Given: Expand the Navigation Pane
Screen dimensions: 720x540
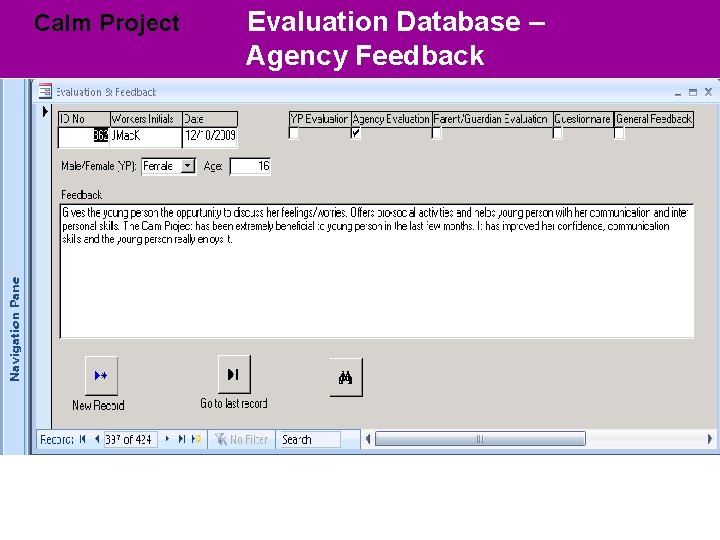Looking at the screenshot, I should pos(15,328).
